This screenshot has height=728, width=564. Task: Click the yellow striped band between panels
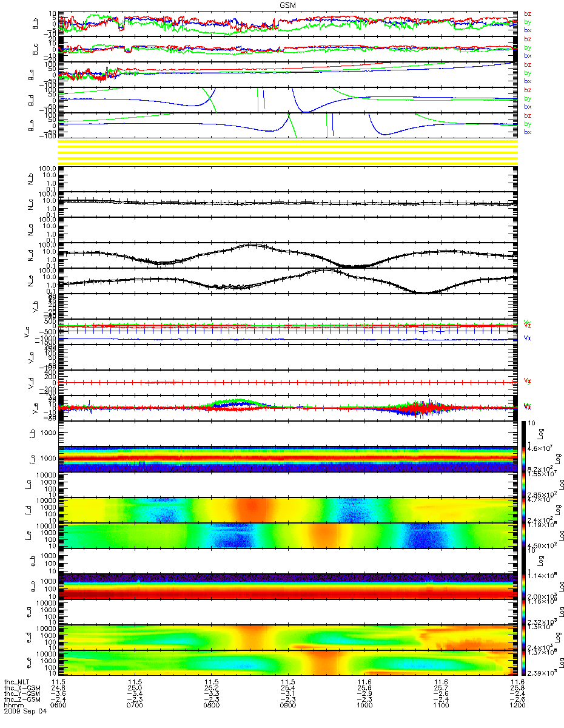(x=288, y=152)
